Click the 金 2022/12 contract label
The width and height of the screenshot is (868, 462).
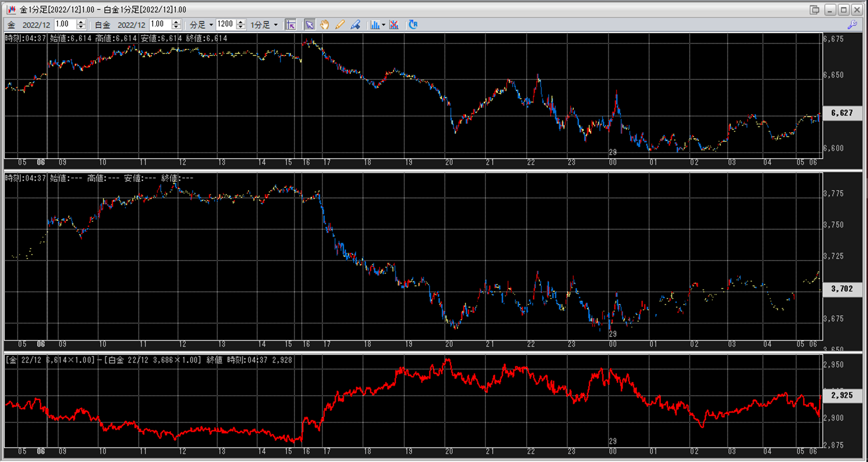coord(29,25)
